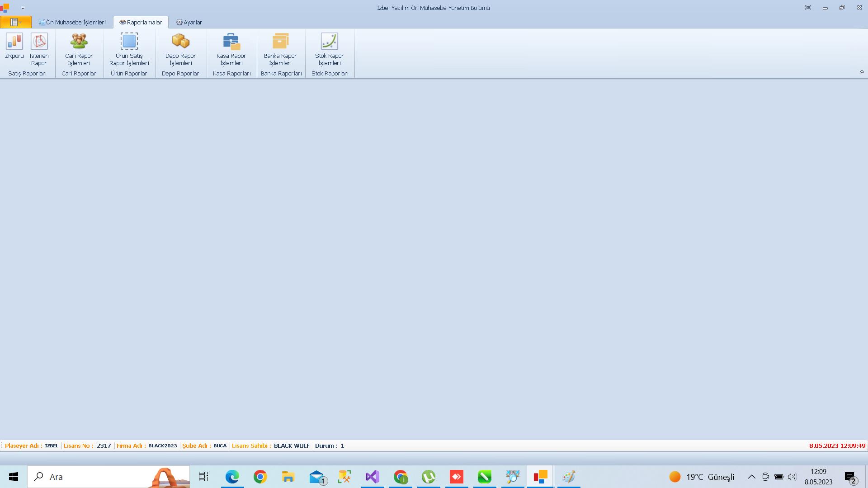Screen dimensions: 868x488
Task: Open Visual Studio from the taskbar
Action: tap(373, 477)
